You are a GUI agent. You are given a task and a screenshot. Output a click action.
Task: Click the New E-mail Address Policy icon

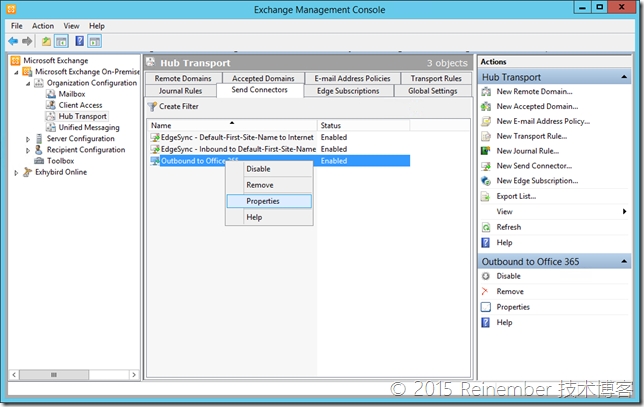(486, 121)
